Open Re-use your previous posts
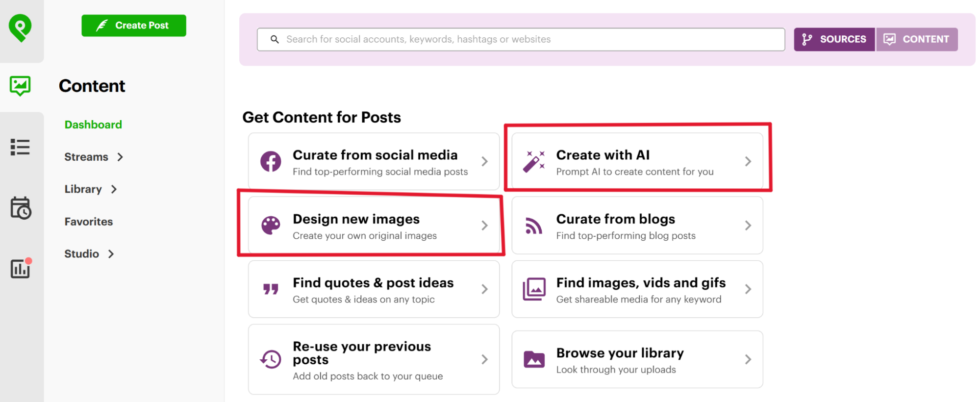 coord(374,359)
